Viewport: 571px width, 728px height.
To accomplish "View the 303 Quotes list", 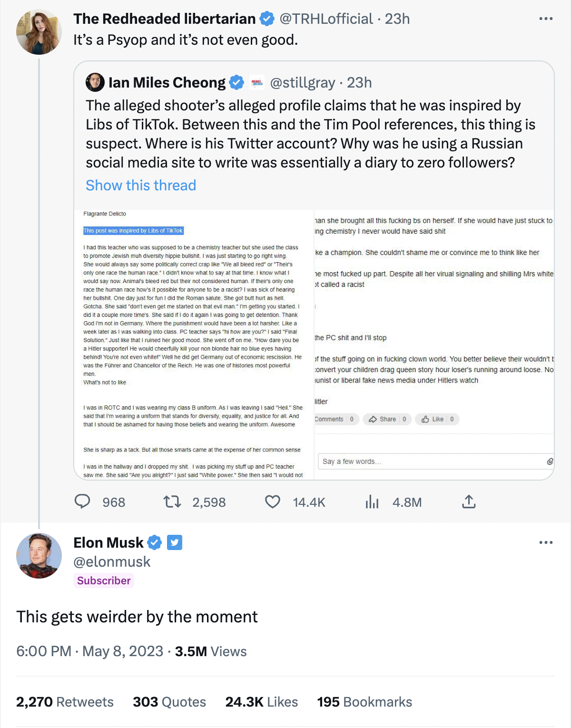I will click(x=169, y=702).
